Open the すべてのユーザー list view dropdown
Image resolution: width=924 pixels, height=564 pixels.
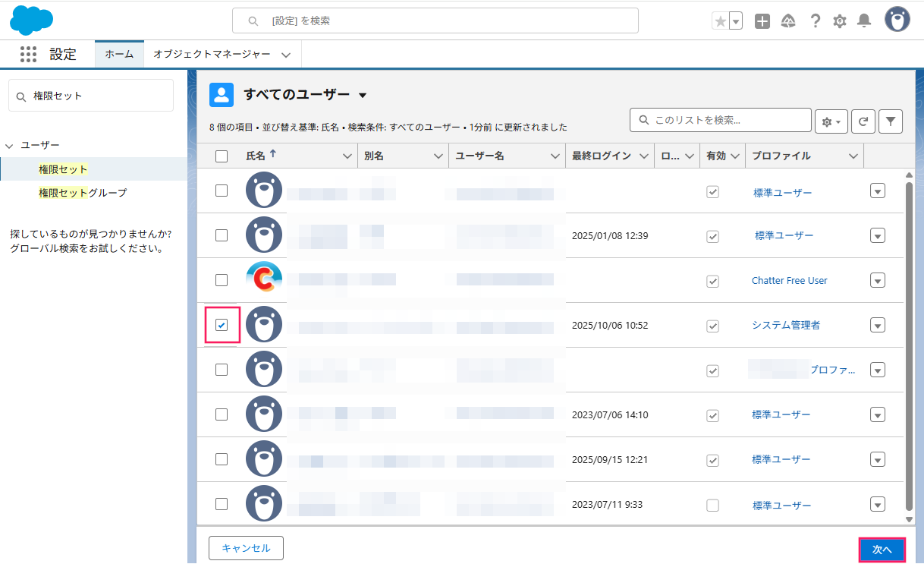pyautogui.click(x=363, y=96)
